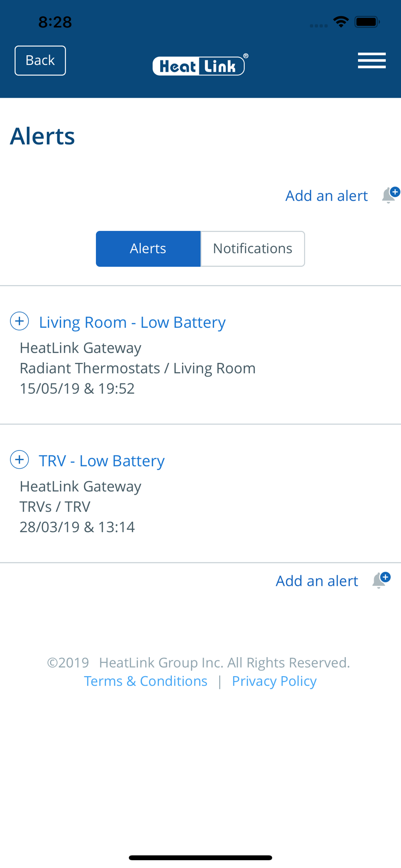Image resolution: width=401 pixels, height=868 pixels.
Task: Open the Privacy Policy link
Action: [274, 681]
